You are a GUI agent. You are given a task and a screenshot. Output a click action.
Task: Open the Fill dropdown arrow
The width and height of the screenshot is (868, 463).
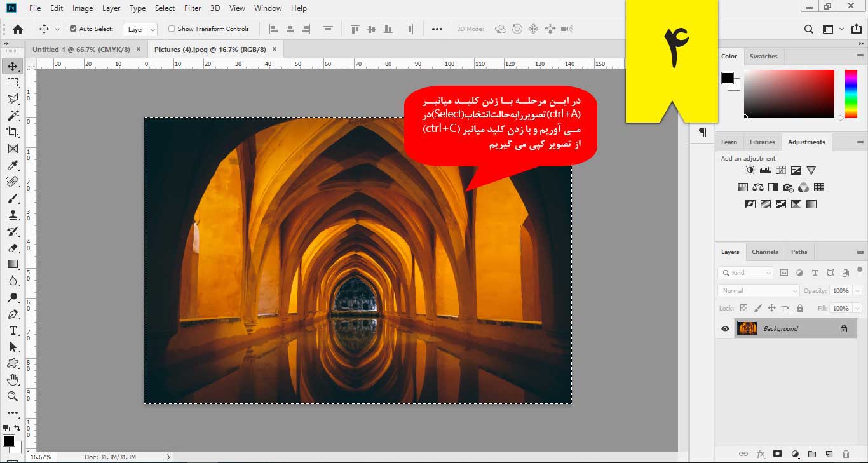point(857,308)
